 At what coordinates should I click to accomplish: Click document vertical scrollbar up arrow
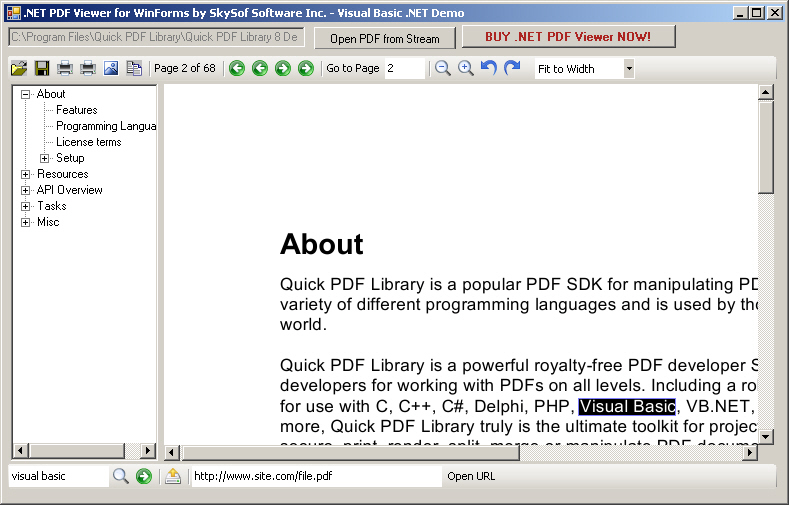[x=765, y=92]
